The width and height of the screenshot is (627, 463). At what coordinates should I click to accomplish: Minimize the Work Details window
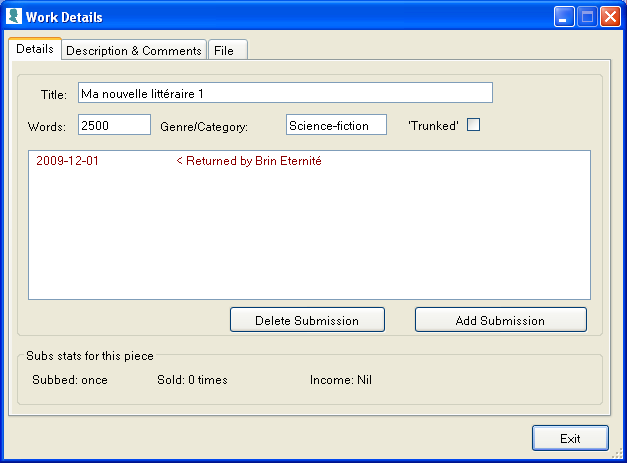(x=564, y=17)
